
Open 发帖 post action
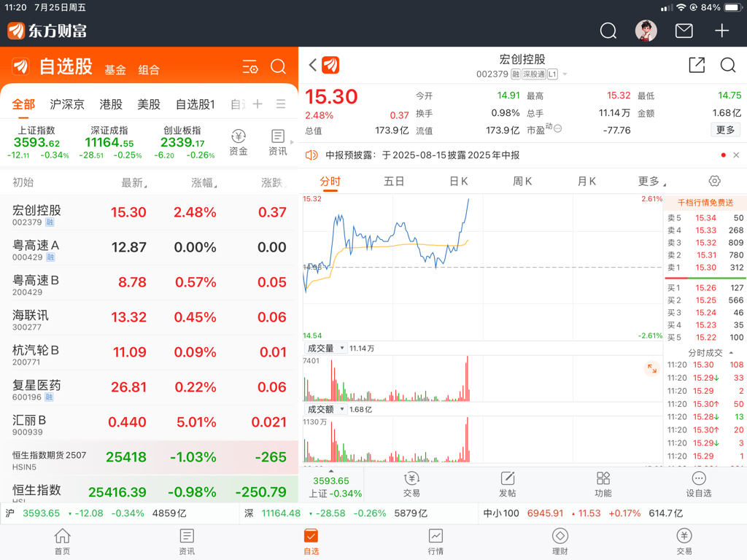(508, 484)
